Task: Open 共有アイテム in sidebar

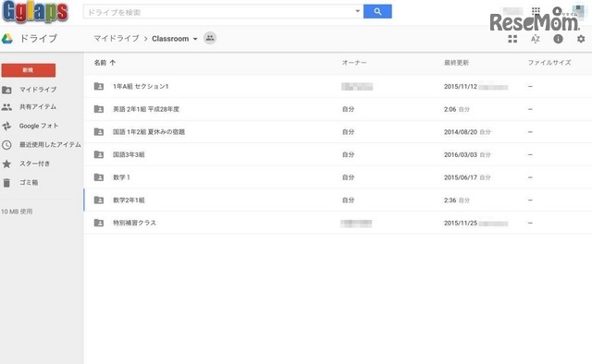Action: click(38, 107)
